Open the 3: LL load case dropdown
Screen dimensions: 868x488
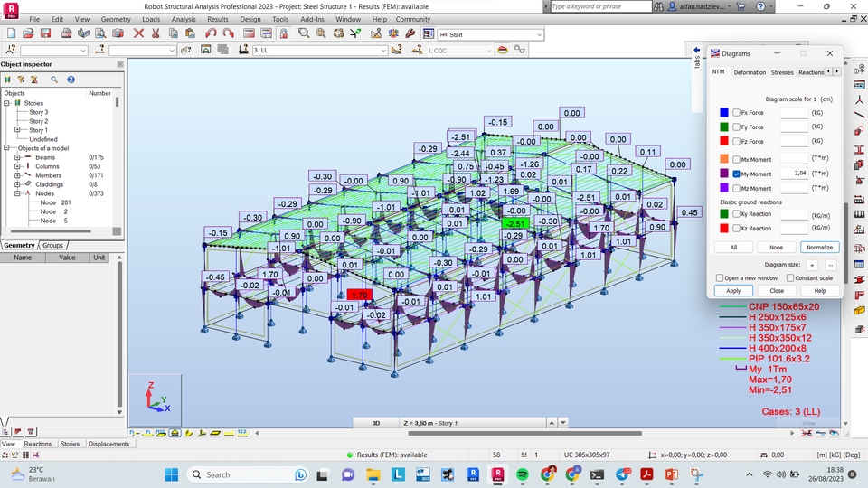[382, 51]
